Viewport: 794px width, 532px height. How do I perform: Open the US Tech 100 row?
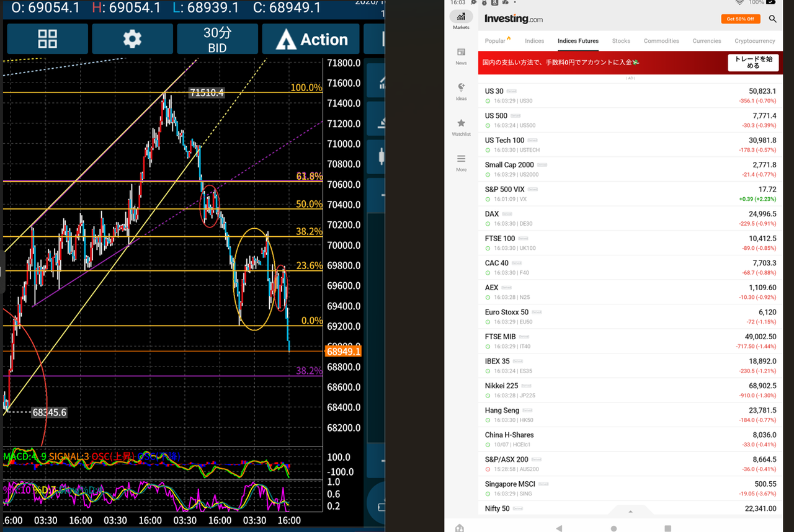pyautogui.click(x=630, y=144)
